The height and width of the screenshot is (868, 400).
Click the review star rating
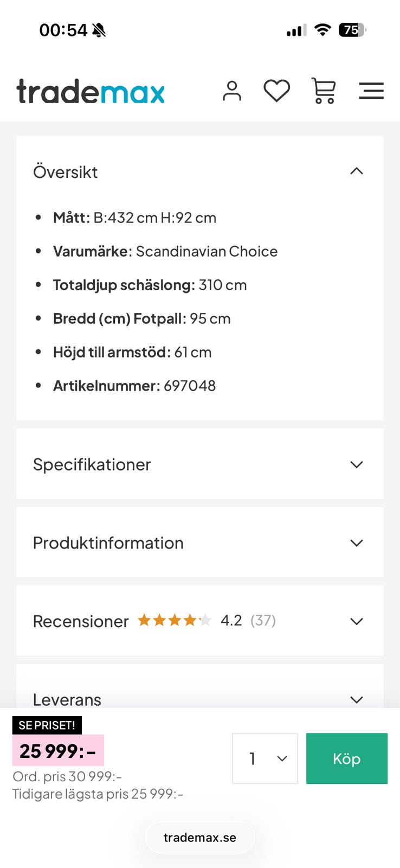point(174,620)
